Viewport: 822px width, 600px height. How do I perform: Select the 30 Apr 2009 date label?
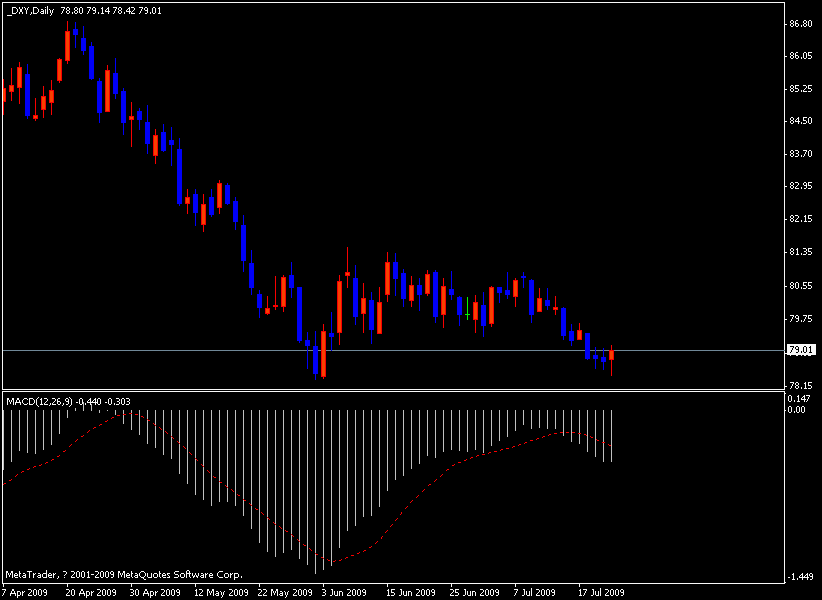point(155,593)
